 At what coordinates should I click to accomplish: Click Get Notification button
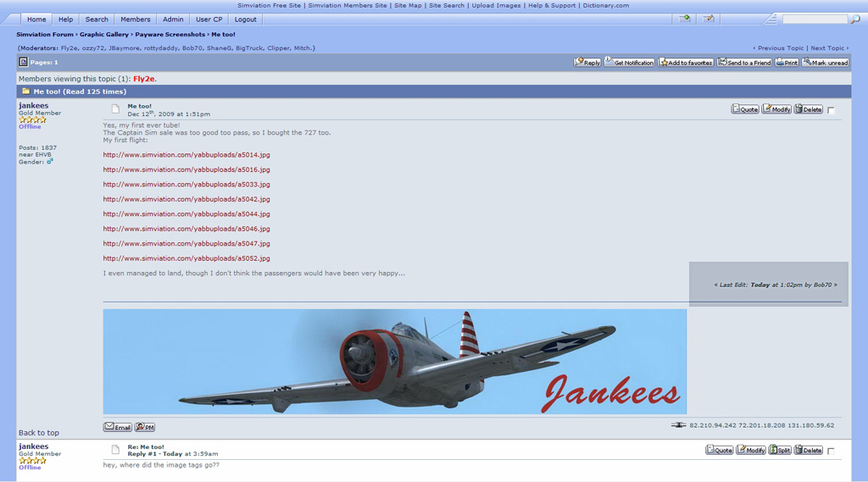coord(630,63)
